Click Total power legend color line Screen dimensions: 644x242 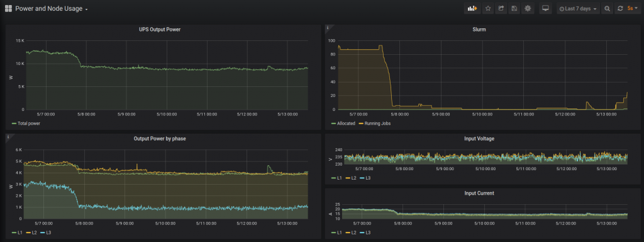(14, 123)
